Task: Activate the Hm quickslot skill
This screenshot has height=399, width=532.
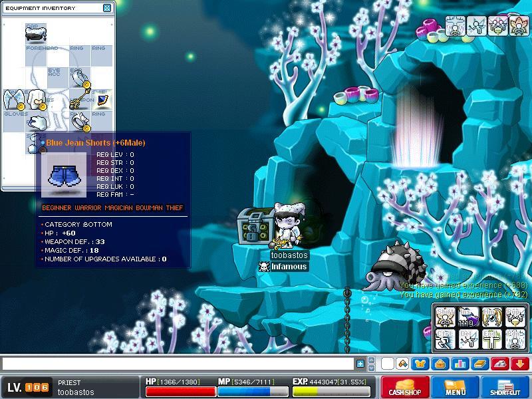Action: point(491,317)
